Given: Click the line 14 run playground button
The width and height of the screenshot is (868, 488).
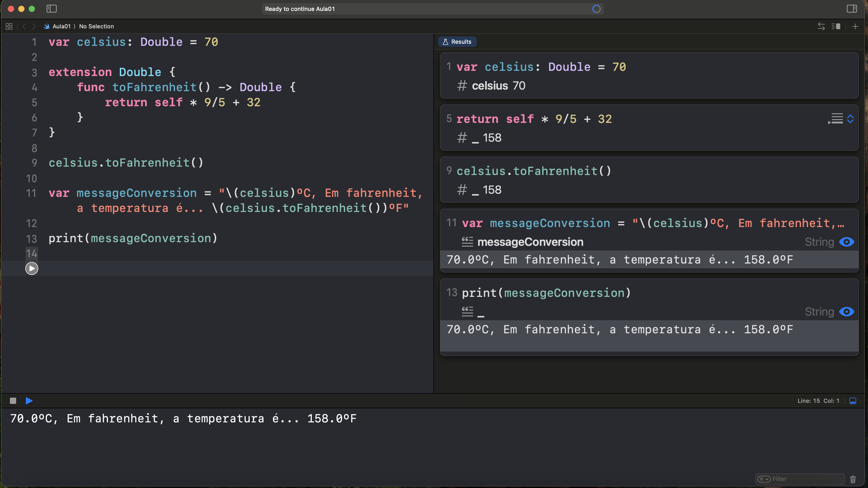Looking at the screenshot, I should pos(32,268).
